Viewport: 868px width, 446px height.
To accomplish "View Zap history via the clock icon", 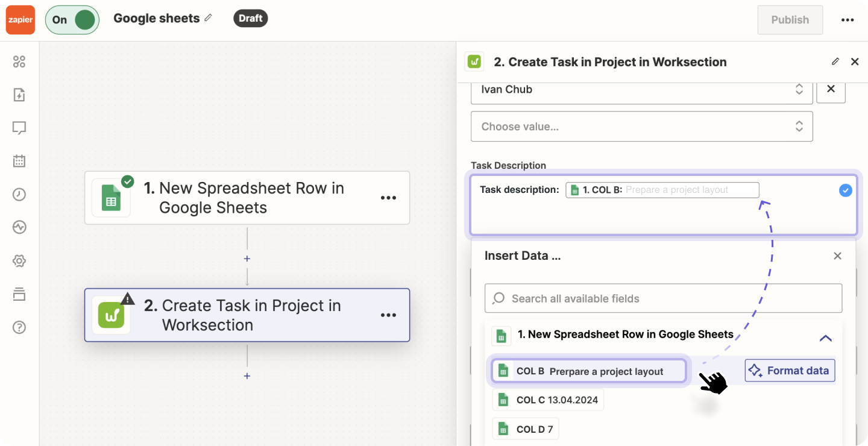I will (x=19, y=194).
